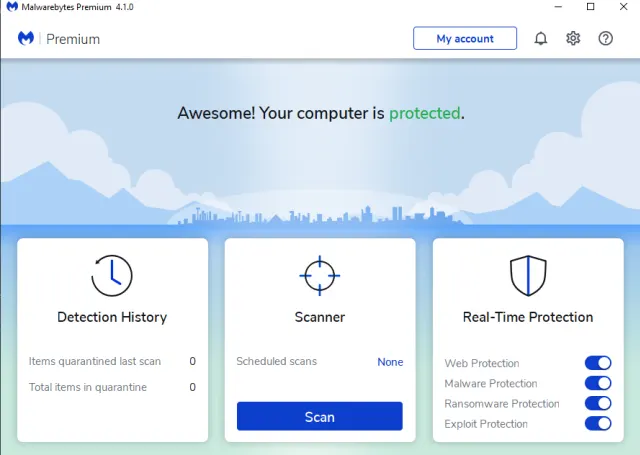View Total items in quarantine row
The image size is (640, 455).
(x=112, y=387)
